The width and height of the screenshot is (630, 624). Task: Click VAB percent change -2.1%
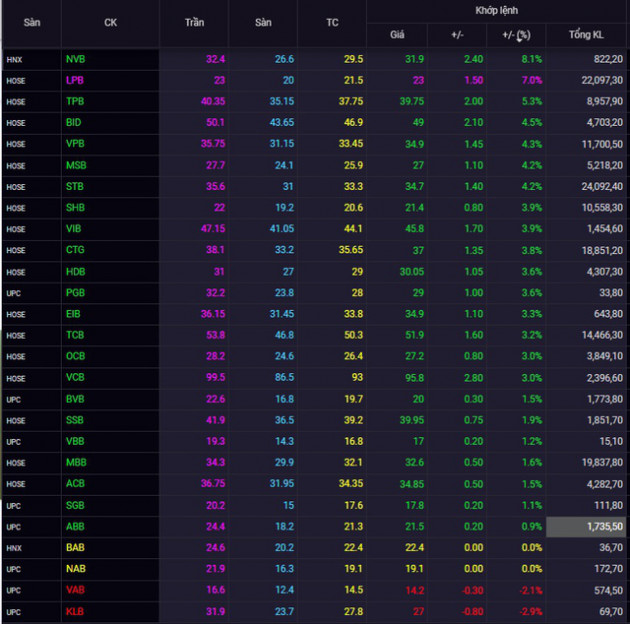(x=531, y=590)
